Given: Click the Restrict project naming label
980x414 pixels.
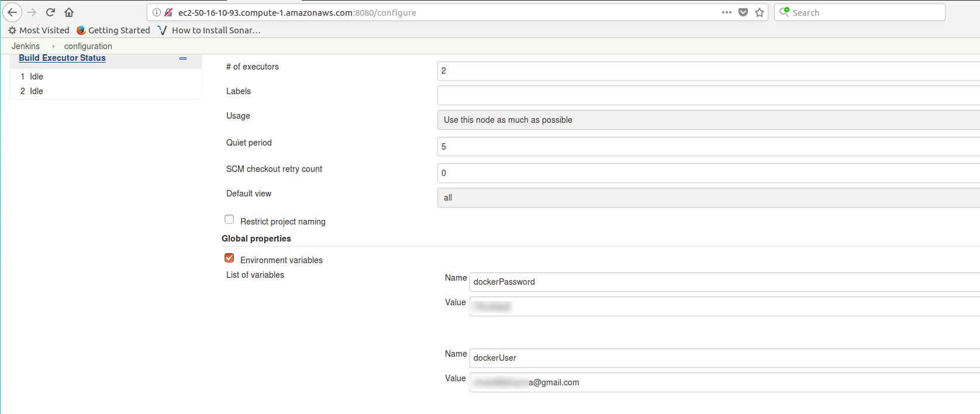Looking at the screenshot, I should tap(283, 222).
